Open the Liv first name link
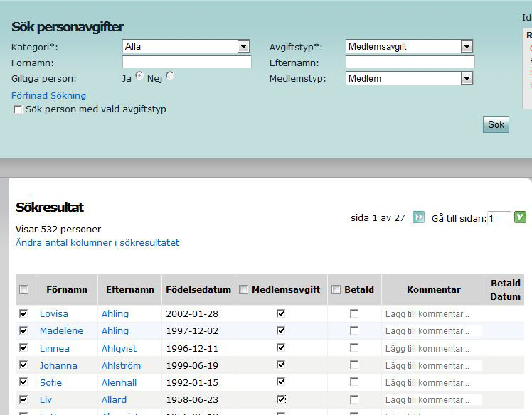Viewport: 532px width, 415px height. 46,400
